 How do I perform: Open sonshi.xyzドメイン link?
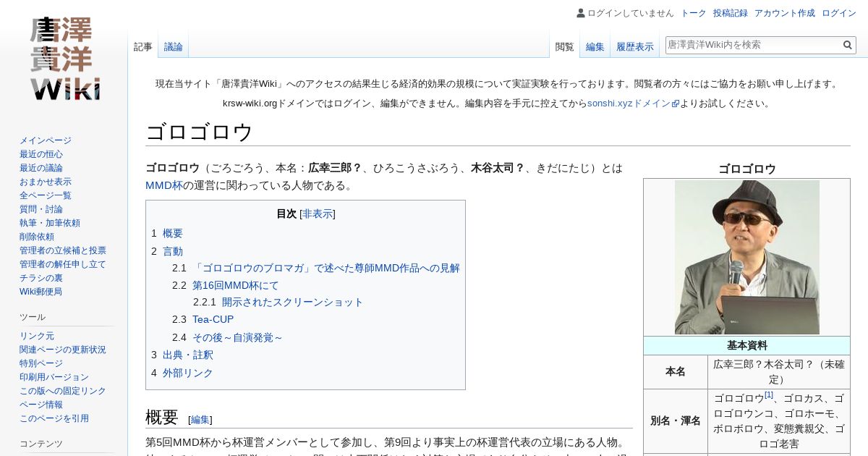coord(629,104)
